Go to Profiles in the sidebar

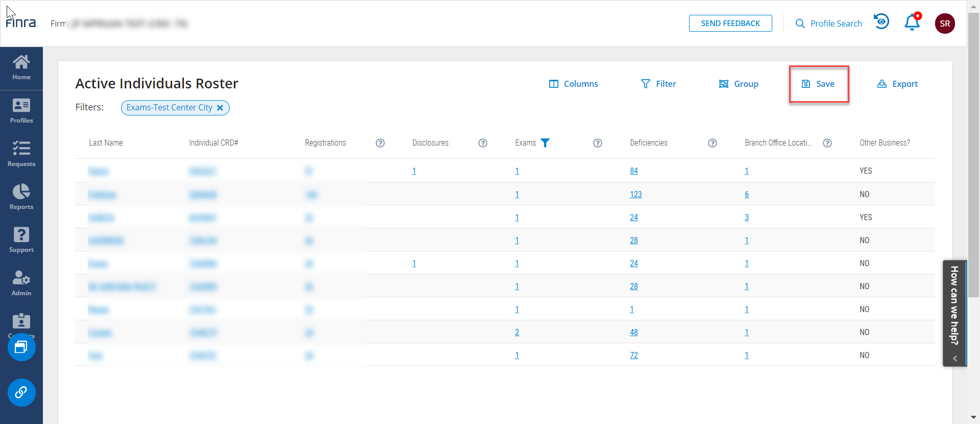point(21,111)
